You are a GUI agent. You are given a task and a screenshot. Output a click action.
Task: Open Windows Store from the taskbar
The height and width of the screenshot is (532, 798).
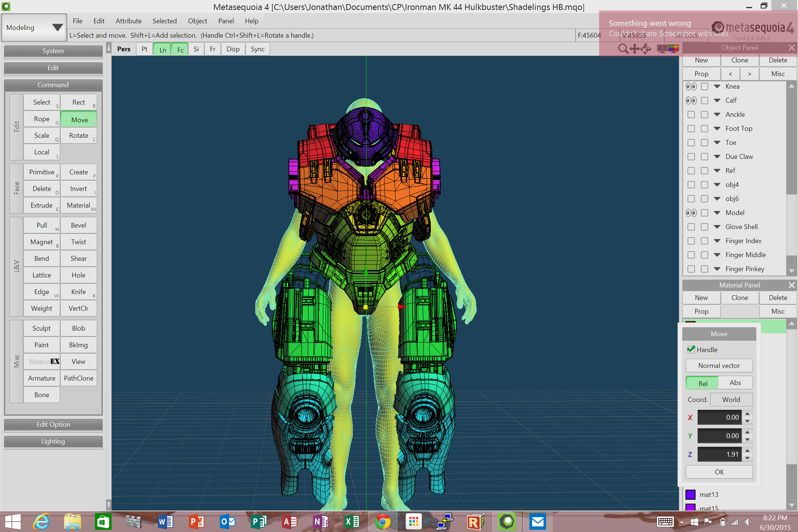[x=103, y=522]
